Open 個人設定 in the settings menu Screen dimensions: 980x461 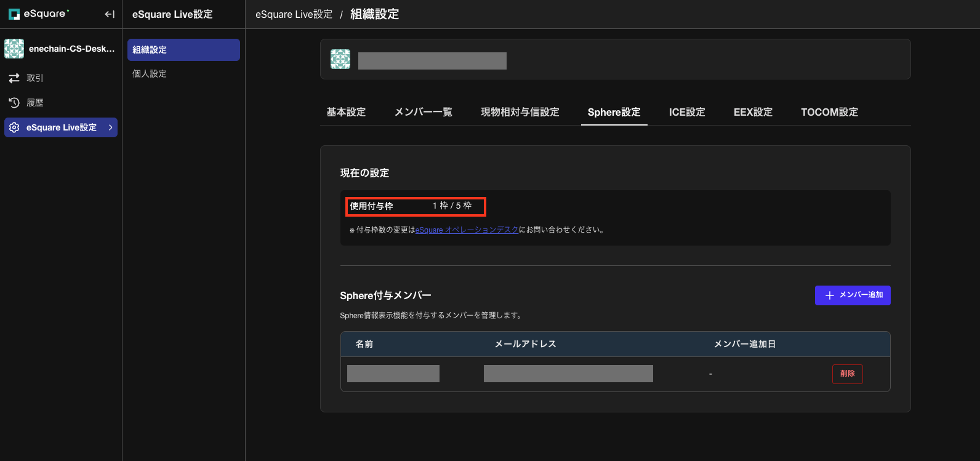(183, 74)
